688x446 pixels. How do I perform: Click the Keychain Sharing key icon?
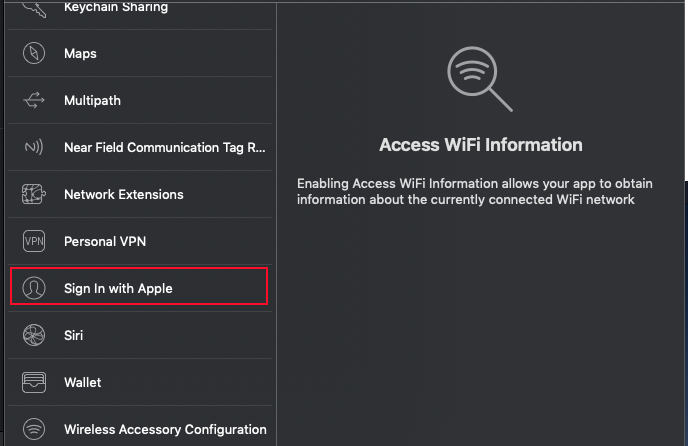[x=34, y=8]
